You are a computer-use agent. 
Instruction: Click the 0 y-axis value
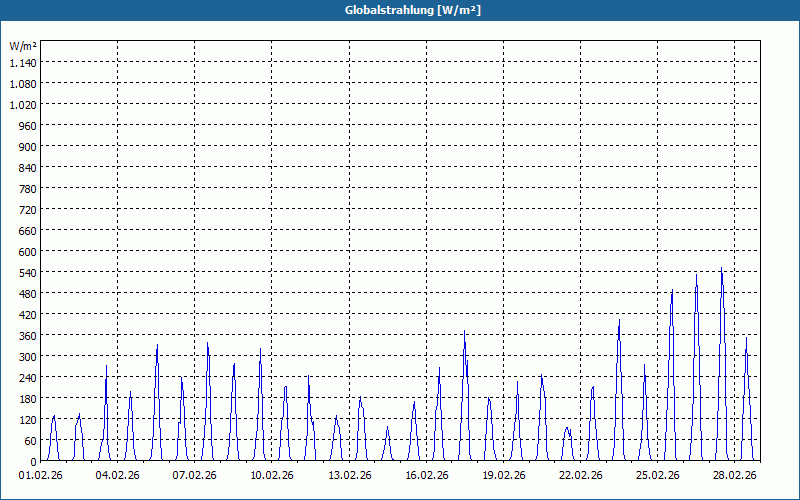[x=34, y=462]
